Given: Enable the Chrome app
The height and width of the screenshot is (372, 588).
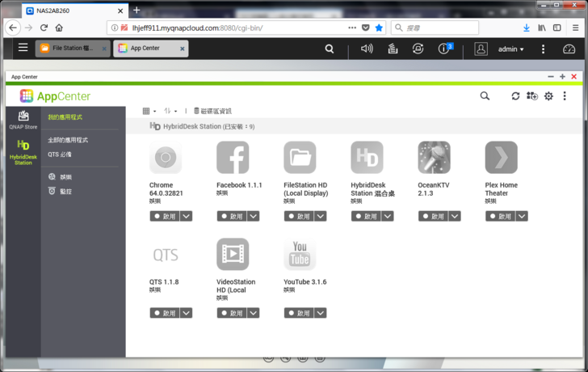Looking at the screenshot, I should [x=165, y=216].
